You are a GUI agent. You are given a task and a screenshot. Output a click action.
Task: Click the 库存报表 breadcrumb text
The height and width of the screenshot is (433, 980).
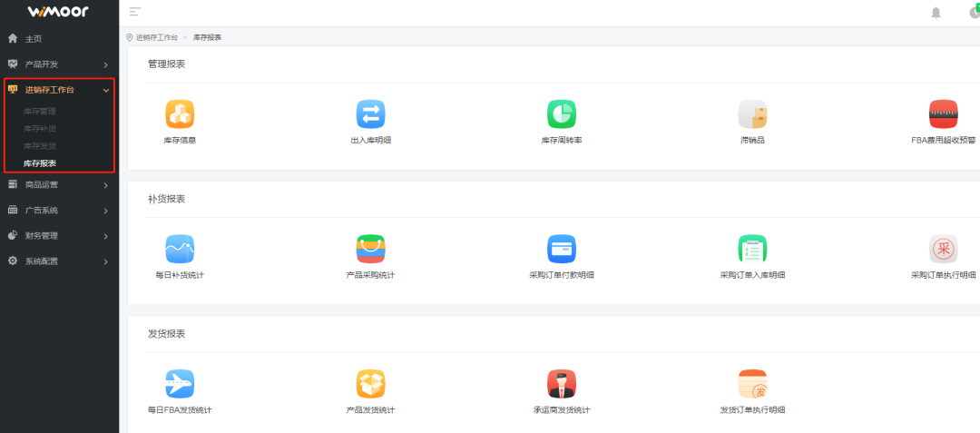[x=208, y=37]
